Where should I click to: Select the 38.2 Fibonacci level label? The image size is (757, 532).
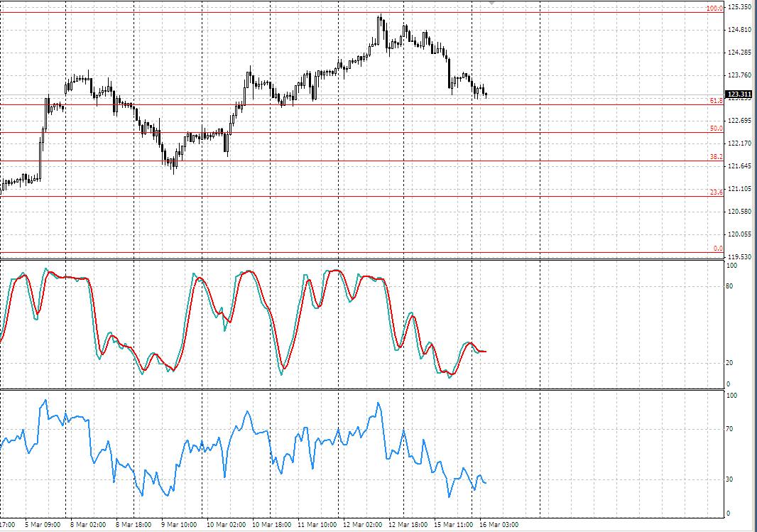(x=717, y=157)
